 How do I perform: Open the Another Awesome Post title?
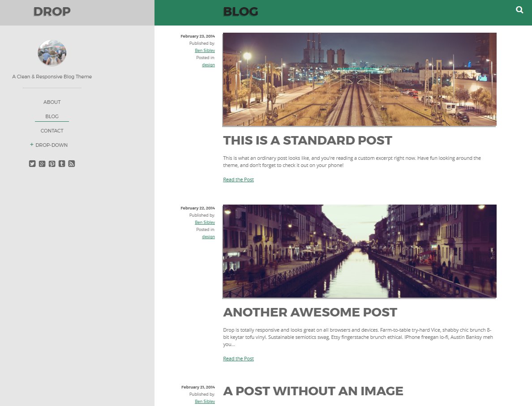tap(310, 312)
